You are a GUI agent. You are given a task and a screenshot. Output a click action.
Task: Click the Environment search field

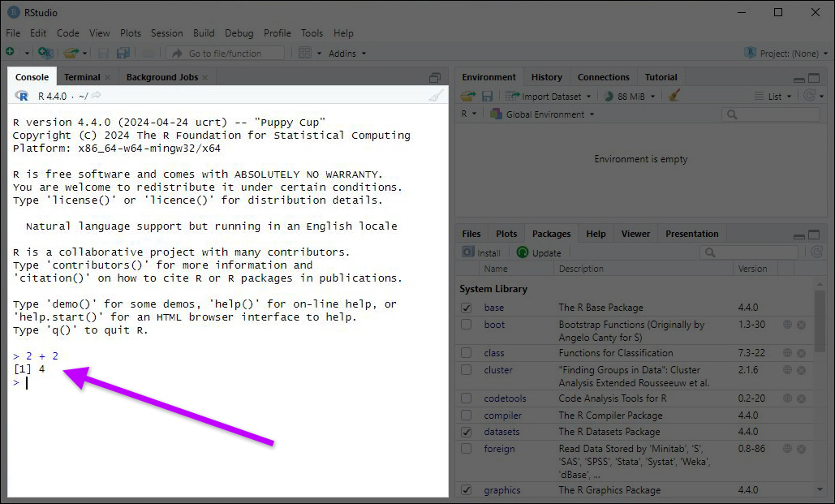pyautogui.click(x=771, y=114)
